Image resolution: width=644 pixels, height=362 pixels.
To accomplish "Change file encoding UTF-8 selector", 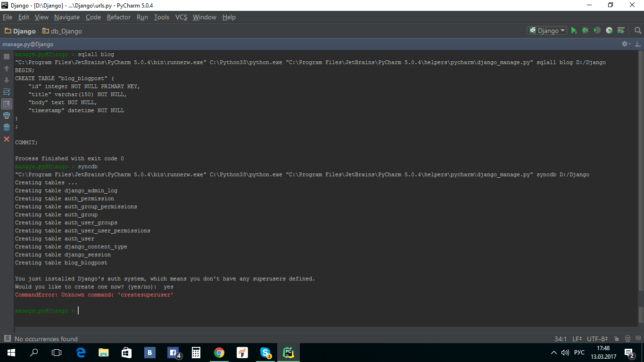I will (x=598, y=339).
